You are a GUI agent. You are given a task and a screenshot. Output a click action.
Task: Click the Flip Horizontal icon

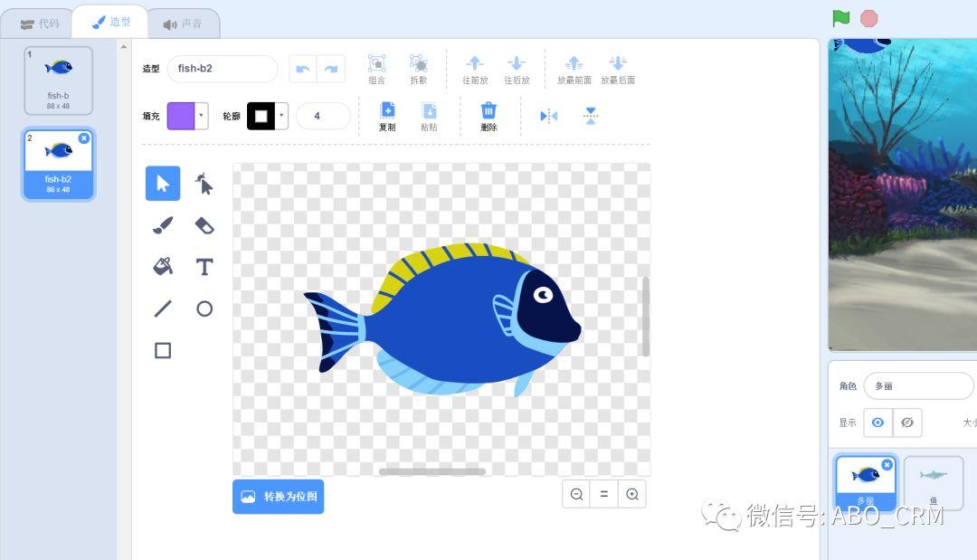[x=549, y=116]
